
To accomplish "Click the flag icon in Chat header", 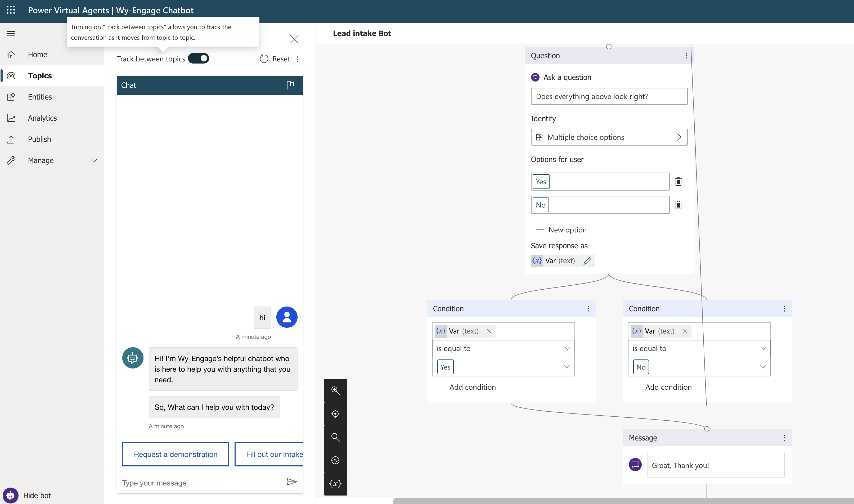I will (290, 84).
